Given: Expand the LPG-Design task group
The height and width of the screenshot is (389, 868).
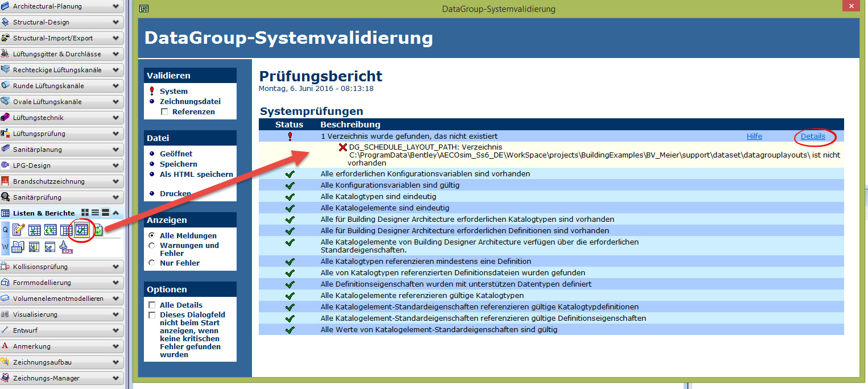Looking at the screenshot, I should pos(116,165).
